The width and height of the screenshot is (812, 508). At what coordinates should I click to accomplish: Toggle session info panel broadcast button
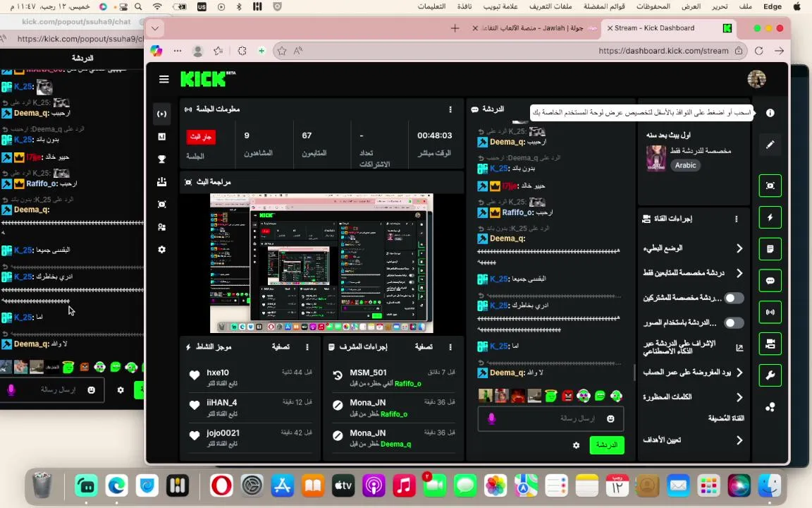coord(770,313)
